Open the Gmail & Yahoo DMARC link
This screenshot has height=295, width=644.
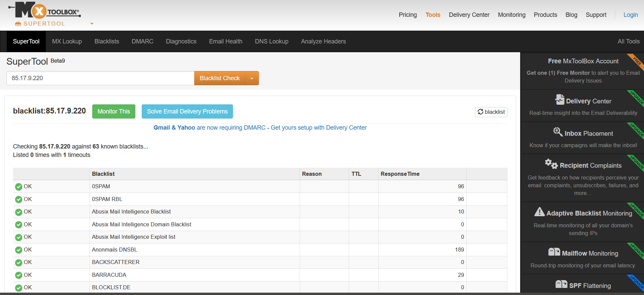[x=260, y=128]
